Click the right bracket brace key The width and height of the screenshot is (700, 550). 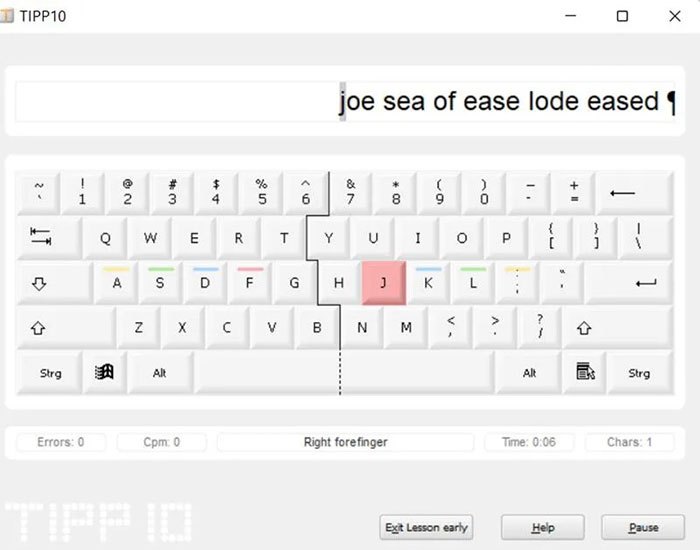tap(596, 238)
